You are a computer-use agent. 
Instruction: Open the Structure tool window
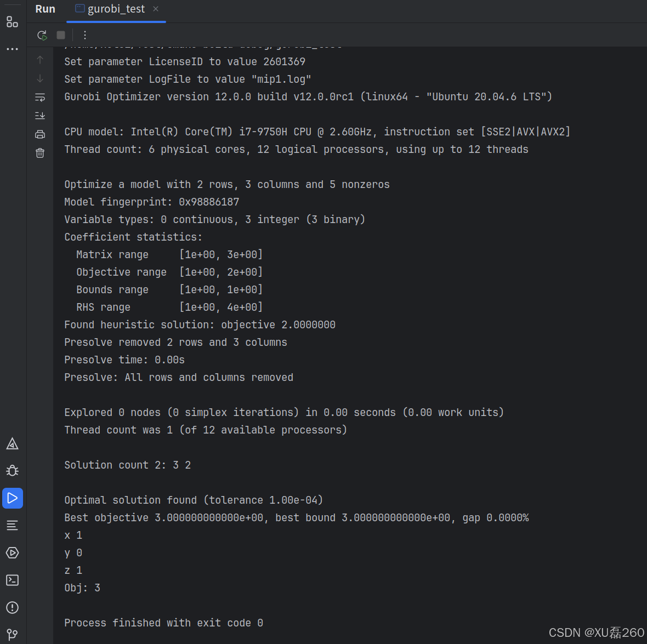12,22
